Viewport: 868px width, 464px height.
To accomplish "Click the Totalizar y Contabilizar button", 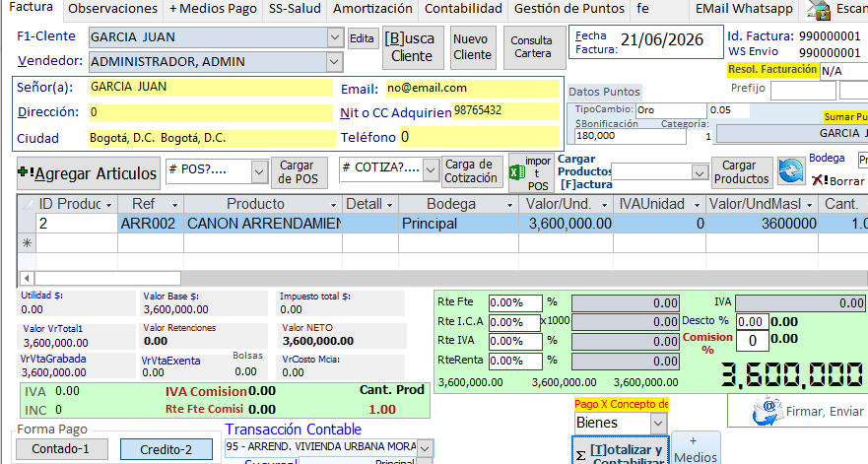I will [620, 452].
